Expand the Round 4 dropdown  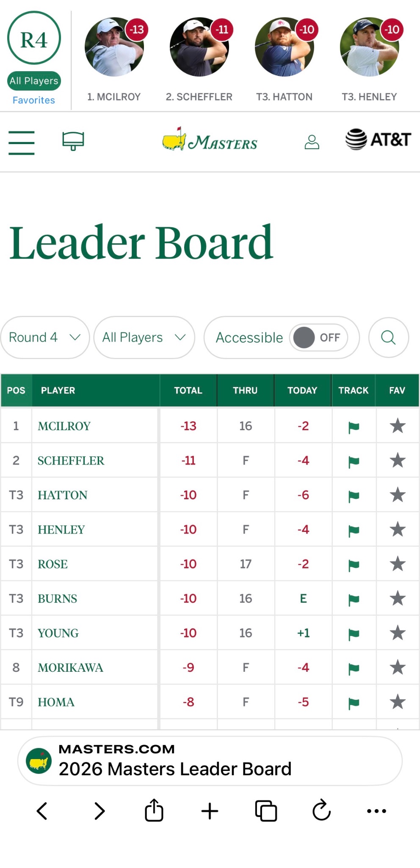[x=45, y=337]
